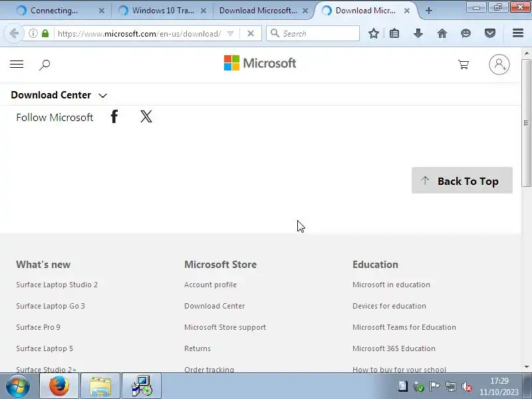
Task: Go back with the browser back arrow
Action: coord(14,33)
